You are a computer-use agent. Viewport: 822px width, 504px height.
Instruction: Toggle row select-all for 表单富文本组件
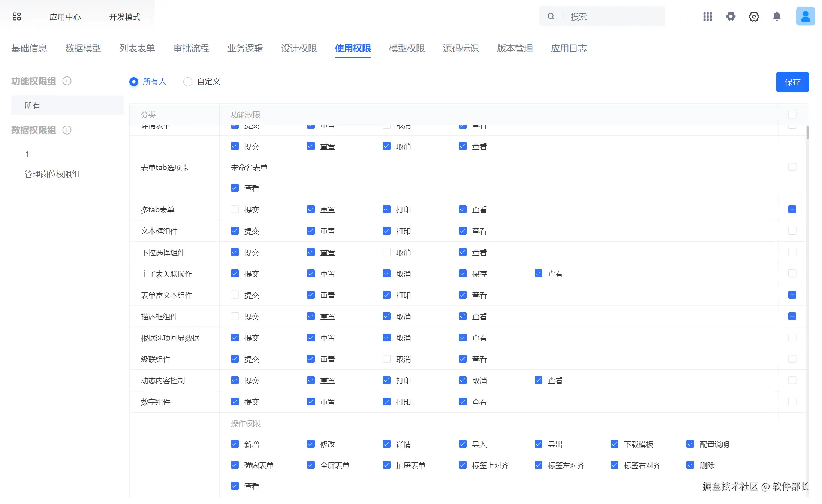[x=792, y=295]
